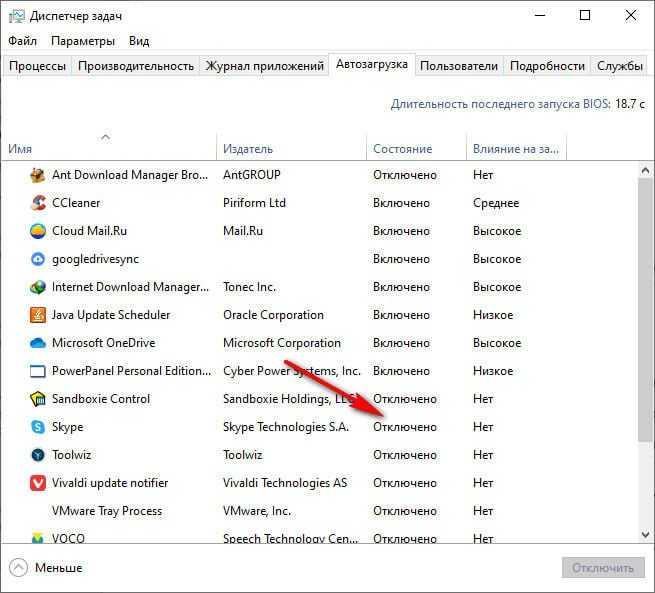655x593 pixels.
Task: Click the Sandboxie Control icon
Action: pos(38,399)
